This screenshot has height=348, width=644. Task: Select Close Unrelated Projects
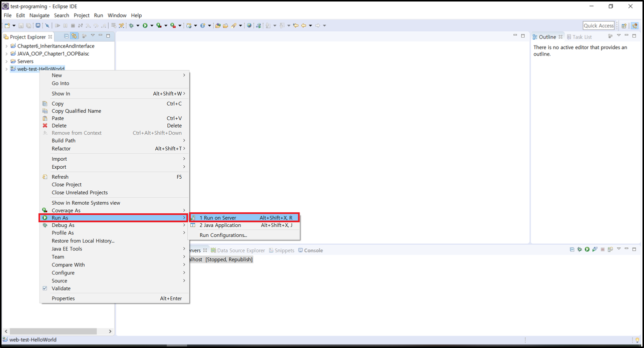point(115,193)
